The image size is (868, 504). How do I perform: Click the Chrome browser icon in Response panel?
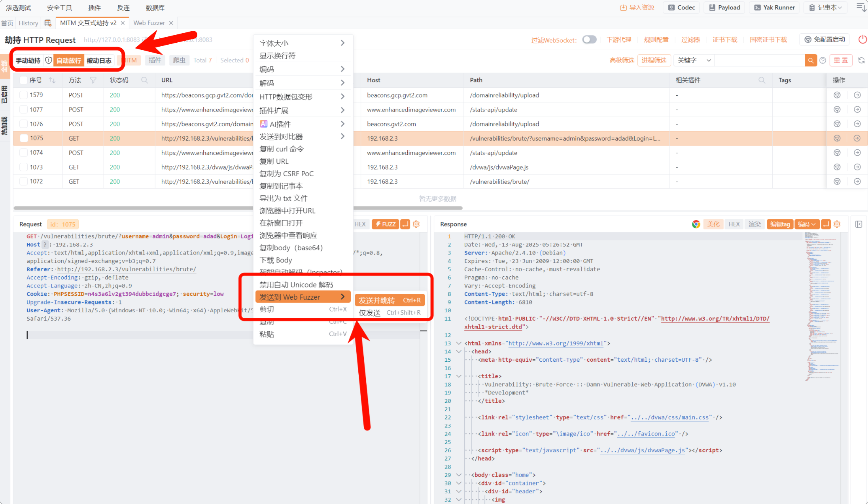[x=696, y=224]
